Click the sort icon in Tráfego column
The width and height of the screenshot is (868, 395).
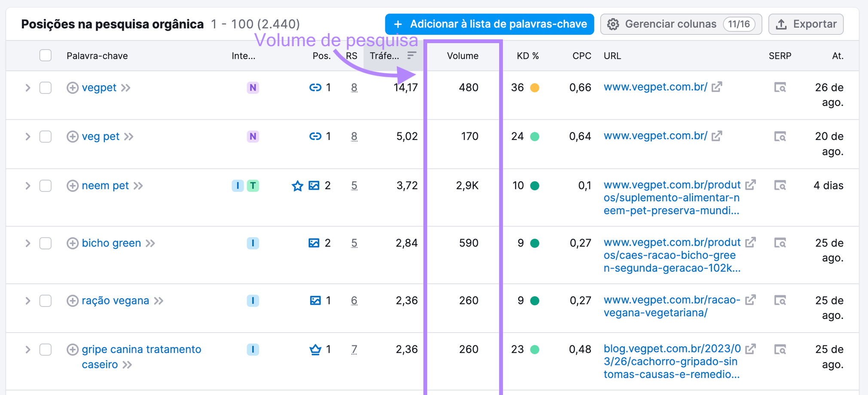pyautogui.click(x=411, y=55)
